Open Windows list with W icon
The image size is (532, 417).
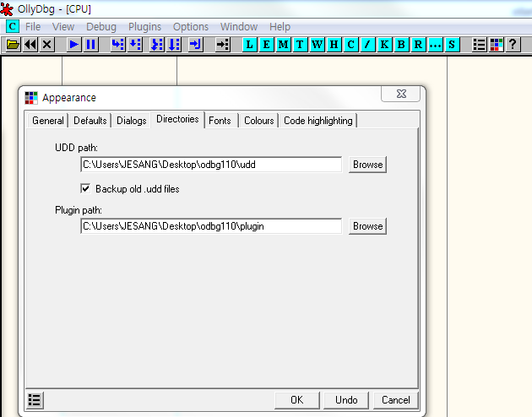click(317, 45)
